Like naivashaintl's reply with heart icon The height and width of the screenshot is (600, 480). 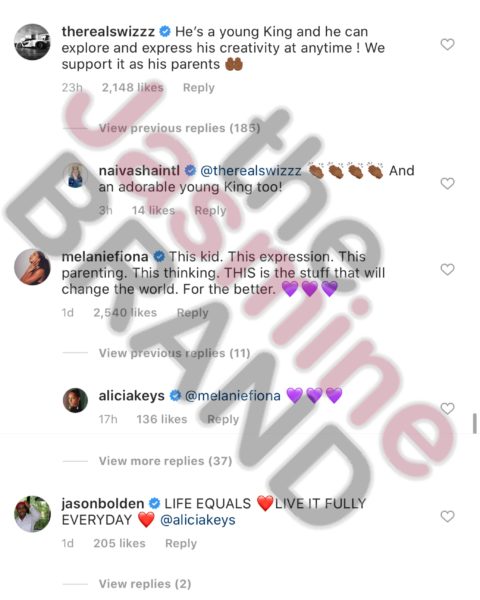(447, 184)
